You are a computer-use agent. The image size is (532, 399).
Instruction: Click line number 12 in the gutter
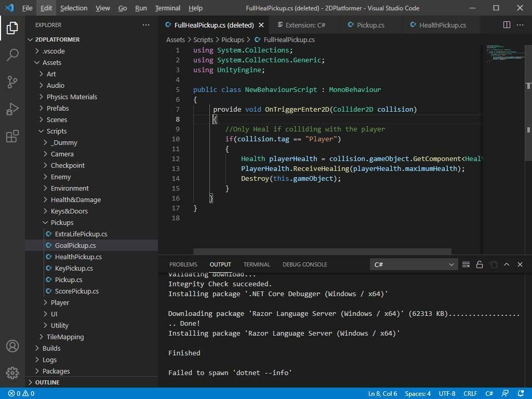(176, 158)
